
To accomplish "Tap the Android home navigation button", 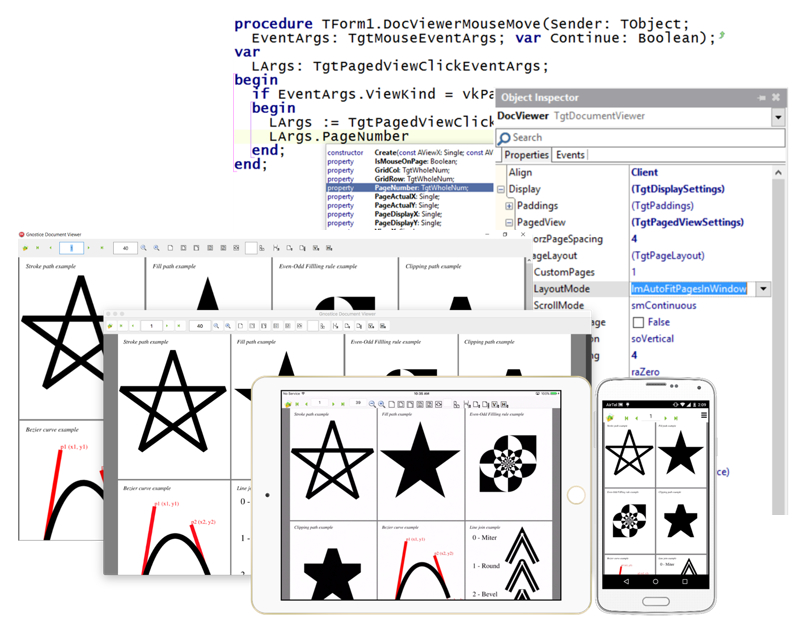I will click(x=656, y=581).
